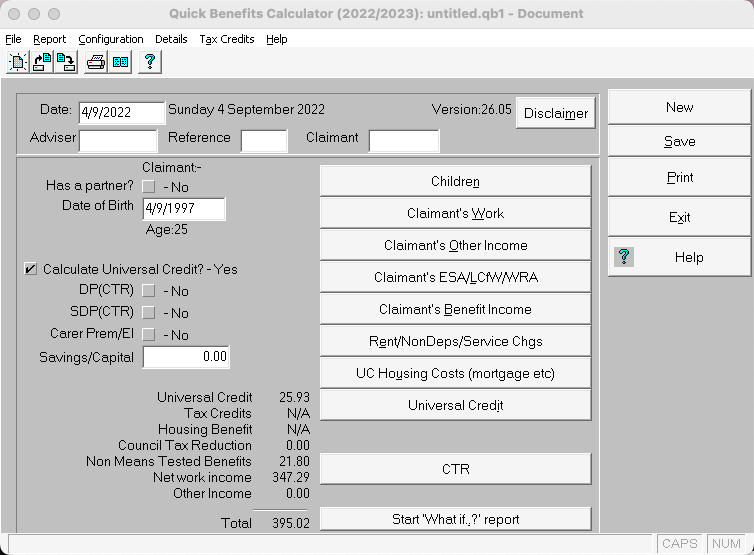Enable the SDP(CTR) checkbox
The image size is (754, 555).
click(149, 313)
